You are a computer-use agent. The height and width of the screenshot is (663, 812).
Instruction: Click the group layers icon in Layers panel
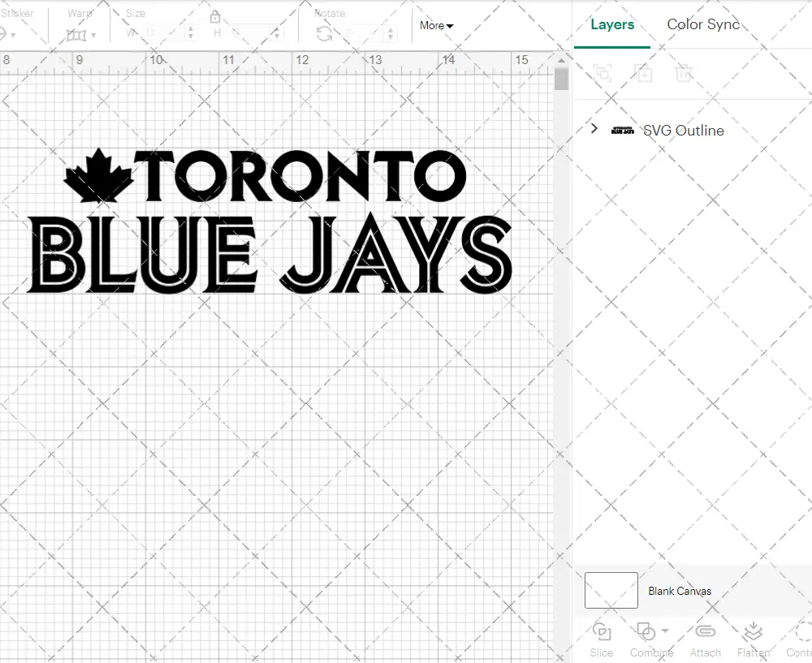(601, 73)
